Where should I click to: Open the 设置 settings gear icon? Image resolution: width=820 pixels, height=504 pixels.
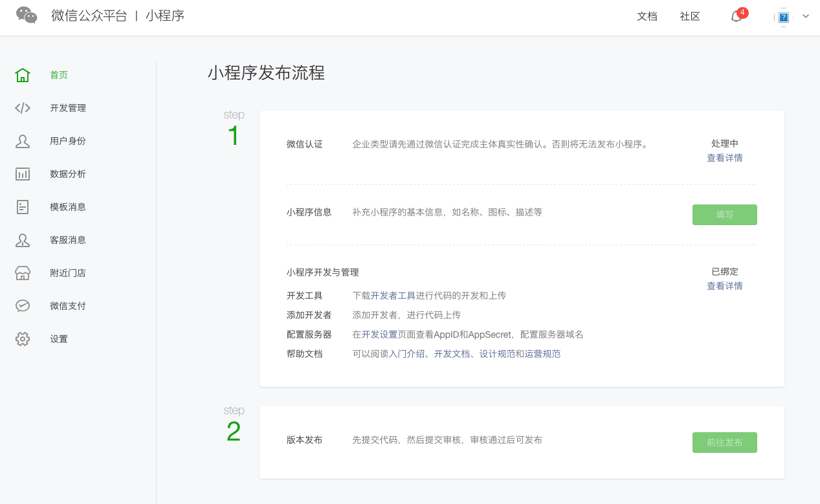click(23, 338)
